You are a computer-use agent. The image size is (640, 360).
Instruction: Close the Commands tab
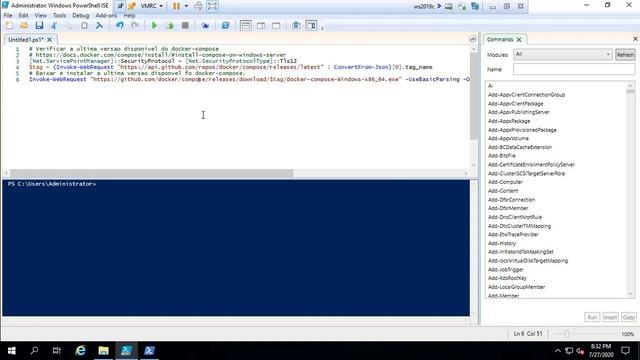(x=519, y=40)
